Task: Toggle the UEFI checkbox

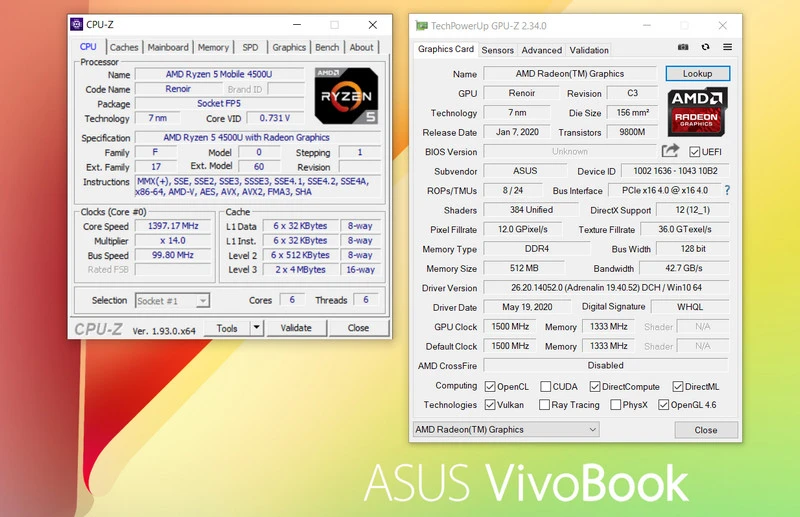Action: click(x=695, y=152)
